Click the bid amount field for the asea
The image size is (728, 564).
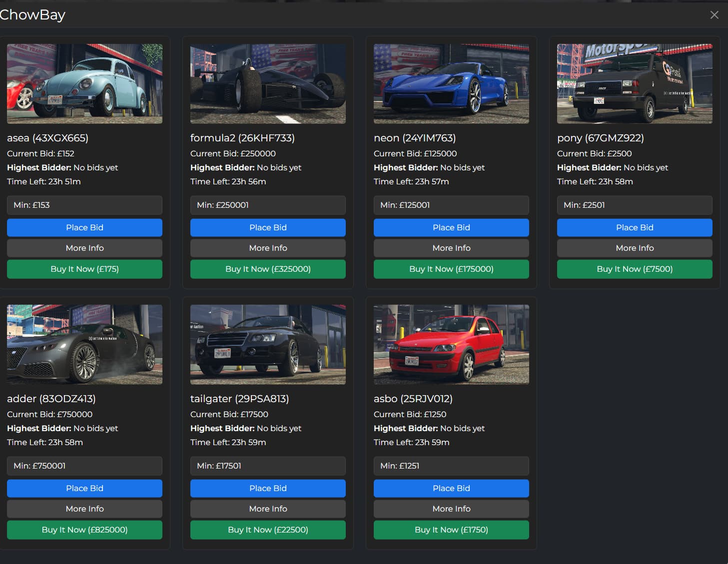coord(84,205)
